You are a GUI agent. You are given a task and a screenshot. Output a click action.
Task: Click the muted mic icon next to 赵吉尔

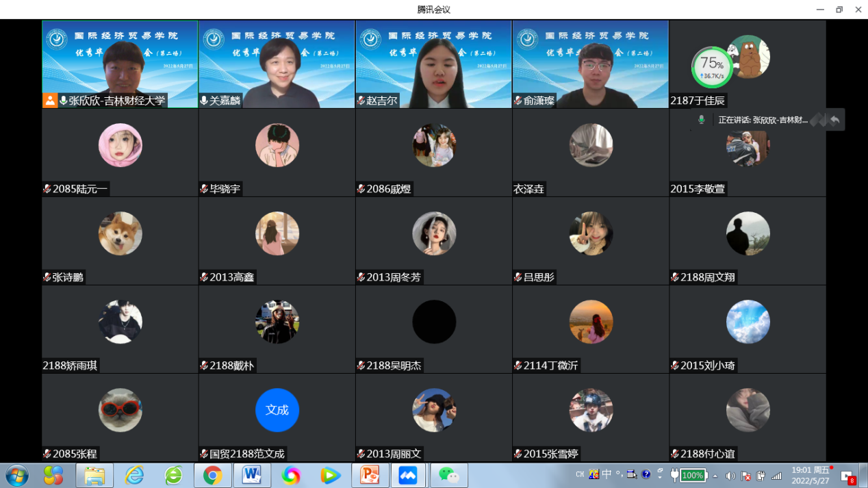361,101
